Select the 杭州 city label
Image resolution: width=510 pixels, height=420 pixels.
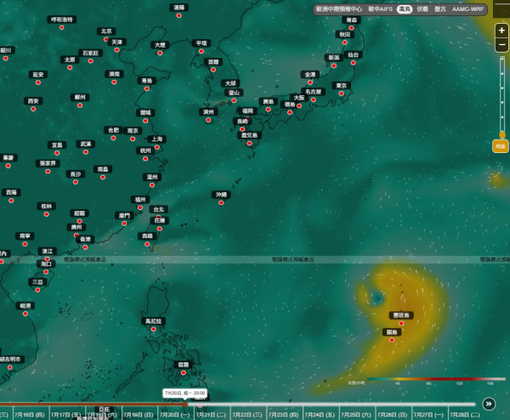145,150
